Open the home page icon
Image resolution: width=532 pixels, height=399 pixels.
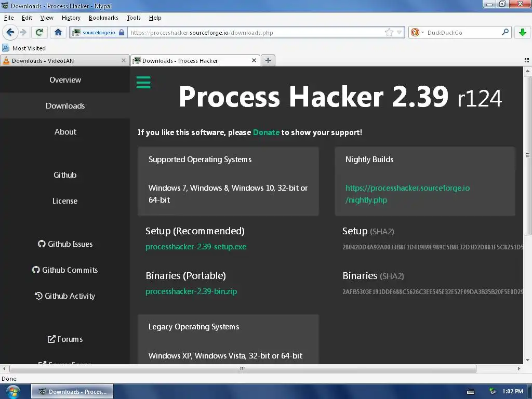(x=58, y=32)
